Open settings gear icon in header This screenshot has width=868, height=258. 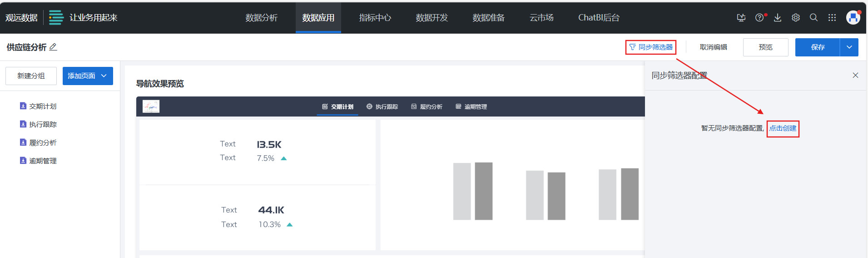click(796, 18)
